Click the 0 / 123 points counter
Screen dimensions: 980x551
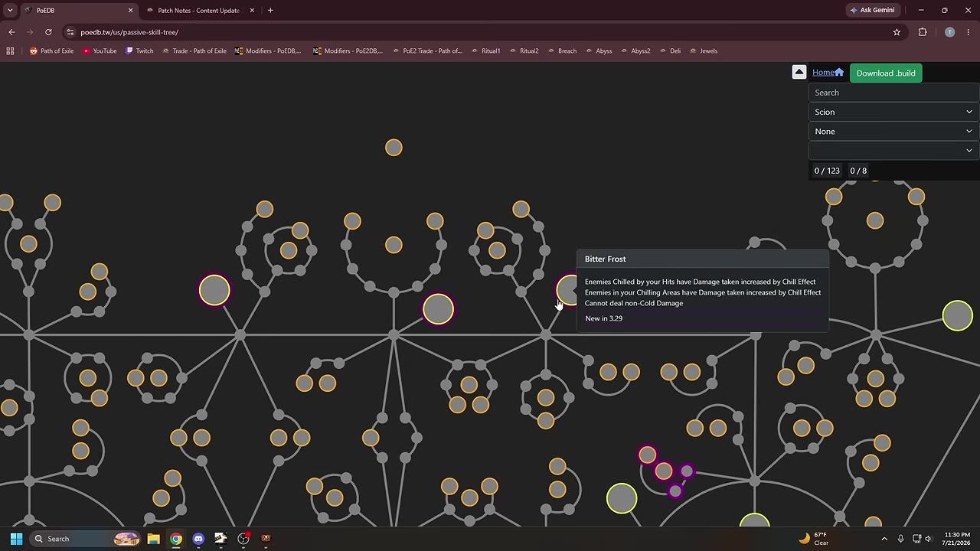(x=827, y=171)
